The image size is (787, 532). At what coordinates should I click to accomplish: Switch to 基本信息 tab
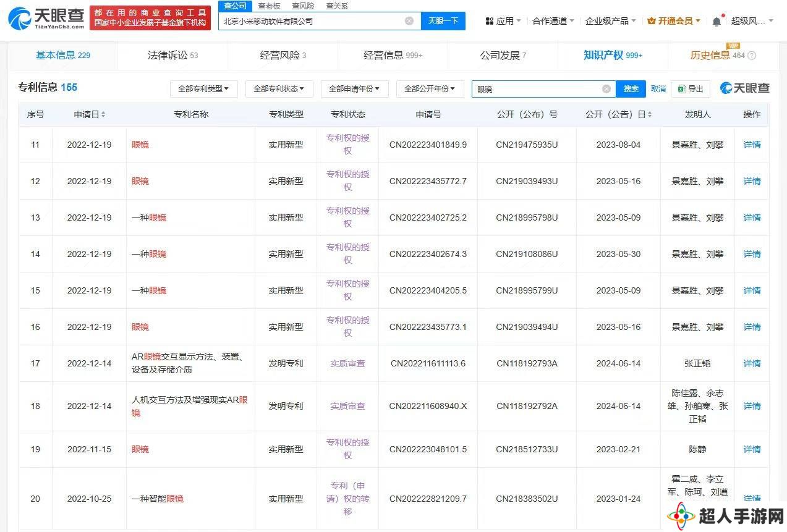(62, 55)
